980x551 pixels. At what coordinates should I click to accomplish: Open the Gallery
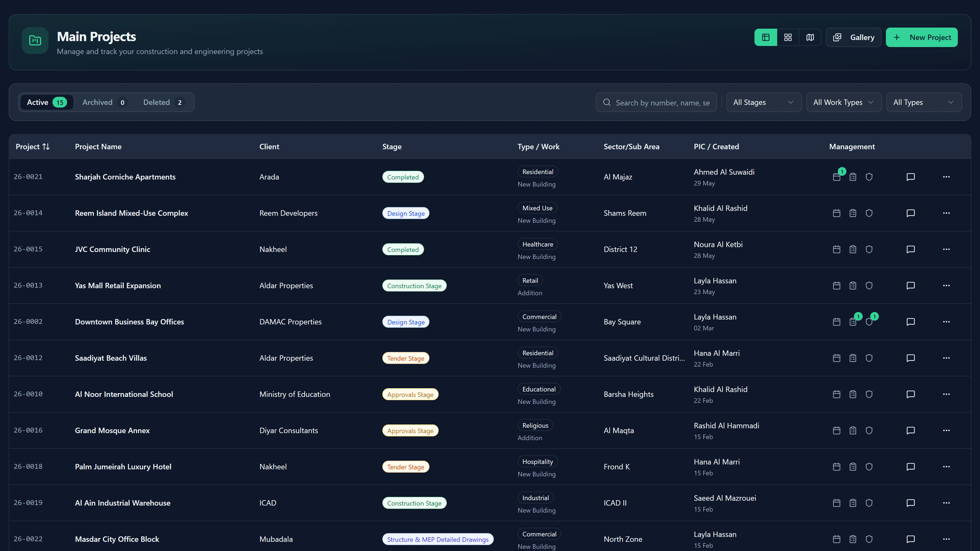click(853, 37)
